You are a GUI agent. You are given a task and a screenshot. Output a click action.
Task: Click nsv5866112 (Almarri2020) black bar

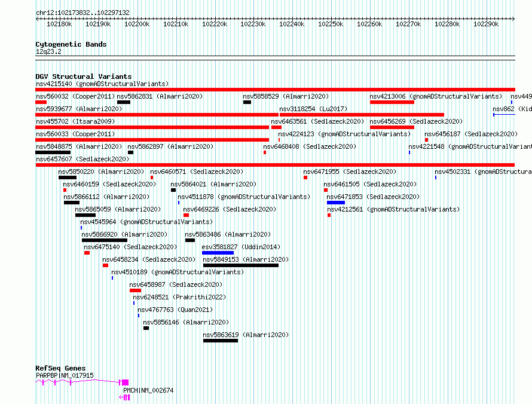[x=72, y=203]
